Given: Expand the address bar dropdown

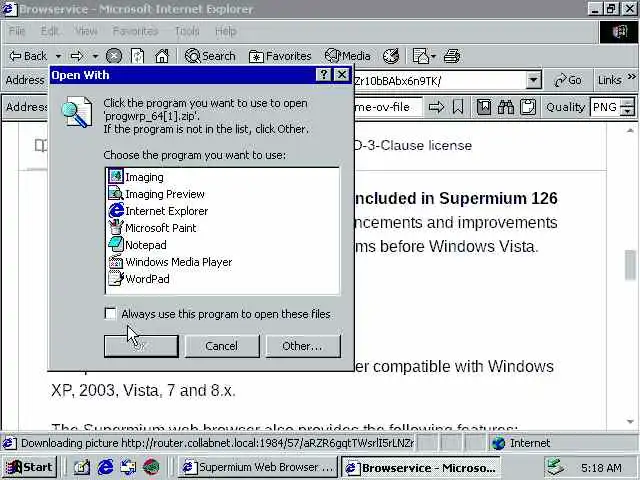Looking at the screenshot, I should click(x=533, y=80).
